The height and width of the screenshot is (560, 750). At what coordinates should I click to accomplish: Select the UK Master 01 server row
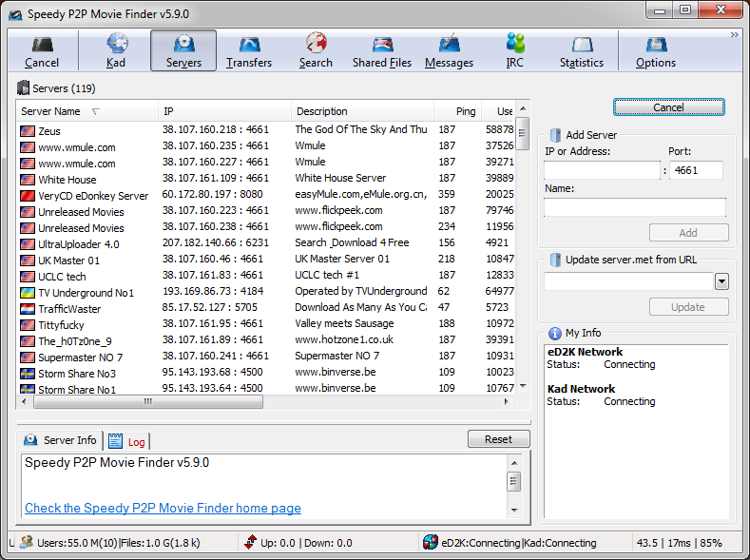266,261
